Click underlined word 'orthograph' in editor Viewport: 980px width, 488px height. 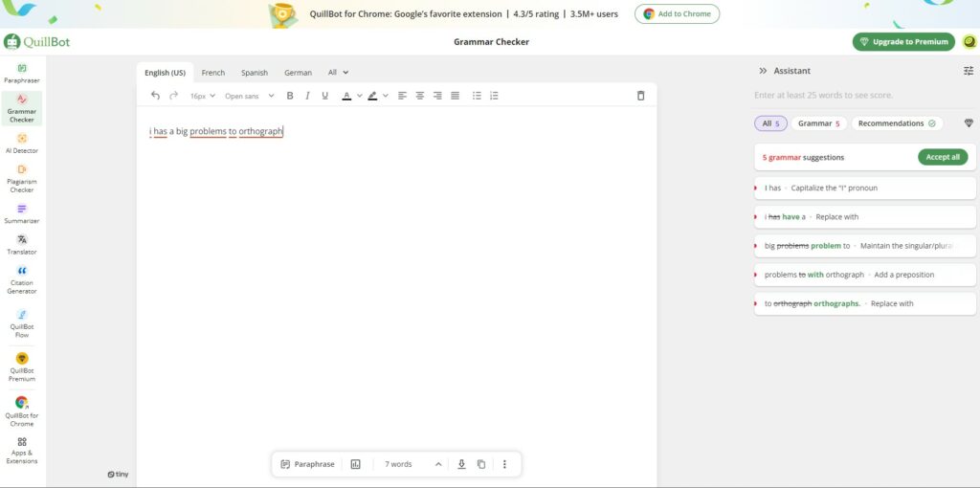tap(260, 132)
